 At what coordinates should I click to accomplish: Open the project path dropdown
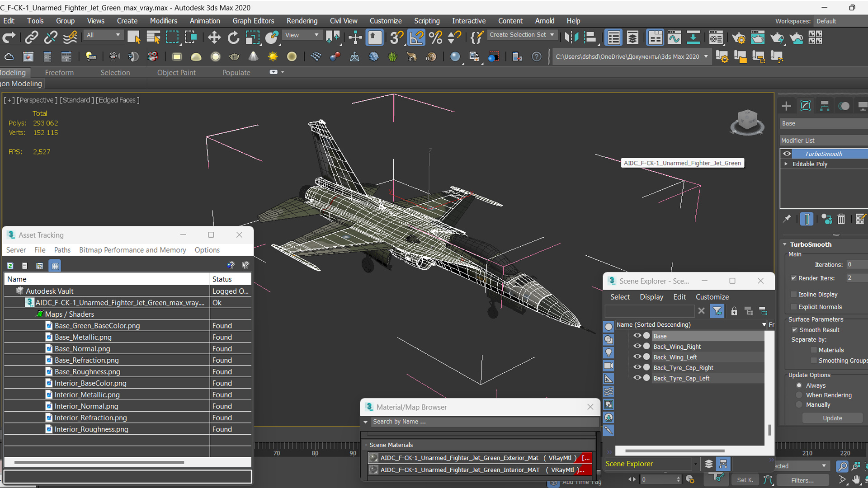[x=706, y=56]
